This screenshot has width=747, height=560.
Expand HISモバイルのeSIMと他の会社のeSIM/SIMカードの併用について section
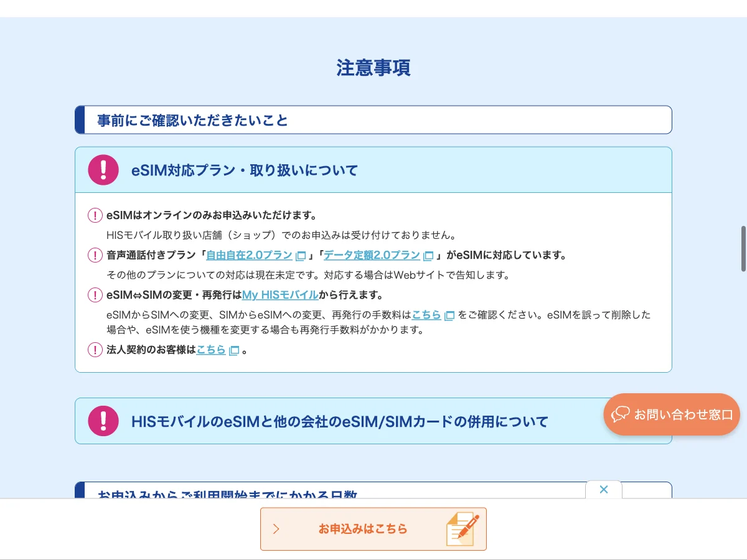pos(374,421)
